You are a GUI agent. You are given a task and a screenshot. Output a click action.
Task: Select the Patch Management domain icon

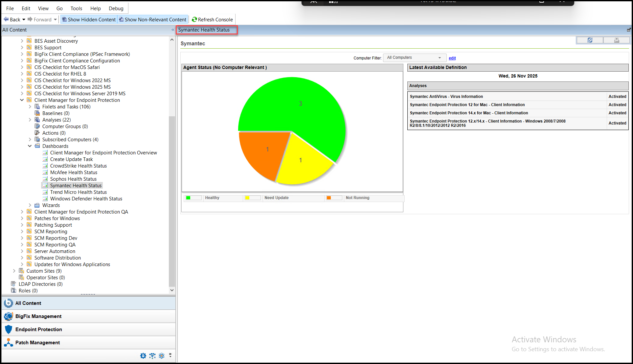click(9, 342)
